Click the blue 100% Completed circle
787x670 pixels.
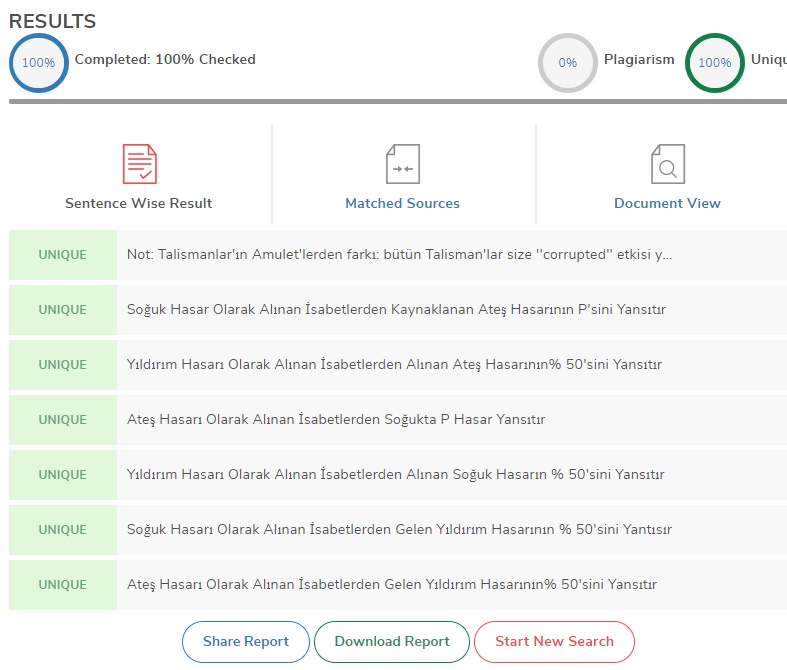point(38,62)
